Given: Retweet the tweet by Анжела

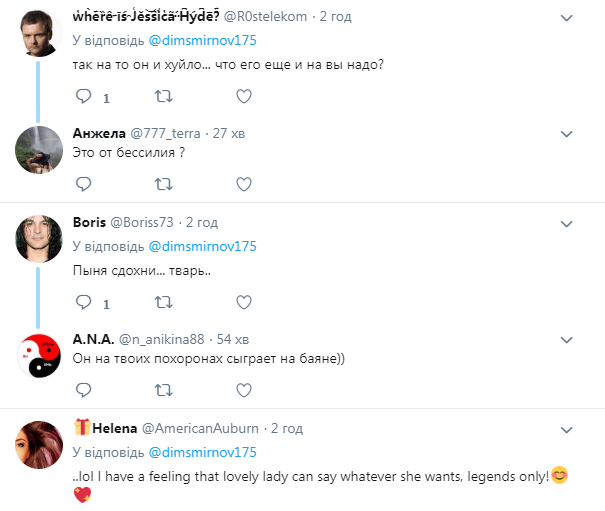Looking at the screenshot, I should (163, 184).
